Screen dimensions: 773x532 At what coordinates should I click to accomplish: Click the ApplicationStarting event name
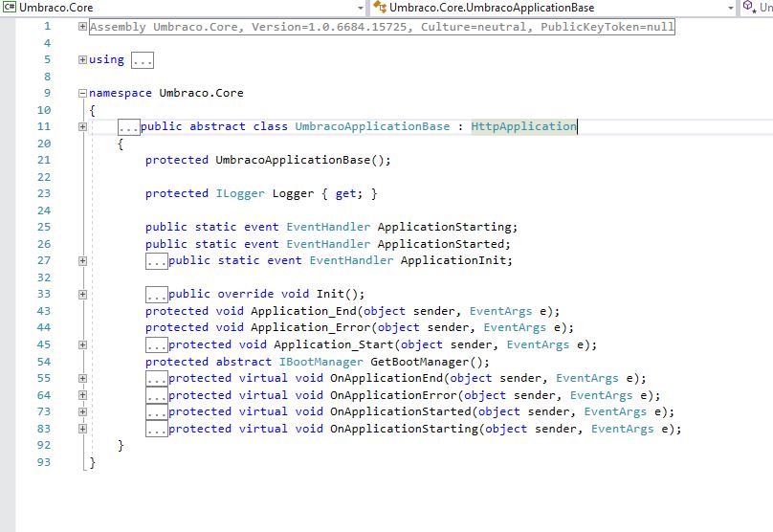pos(445,228)
